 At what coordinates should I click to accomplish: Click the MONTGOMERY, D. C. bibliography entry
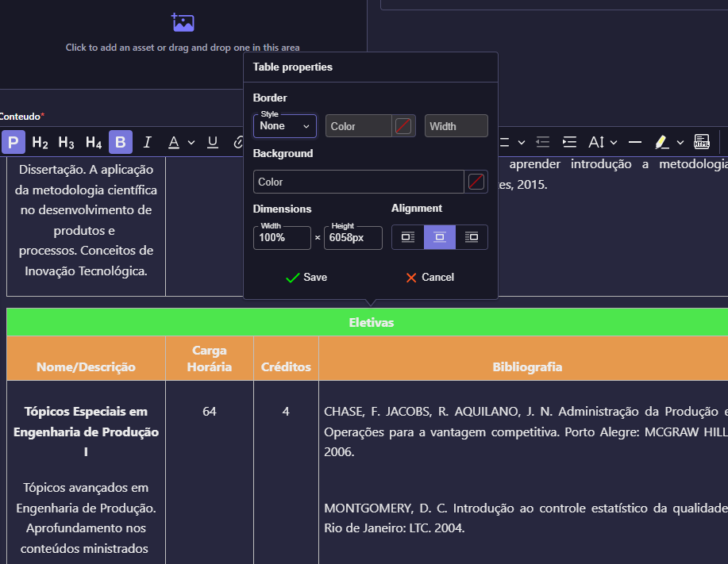point(526,518)
